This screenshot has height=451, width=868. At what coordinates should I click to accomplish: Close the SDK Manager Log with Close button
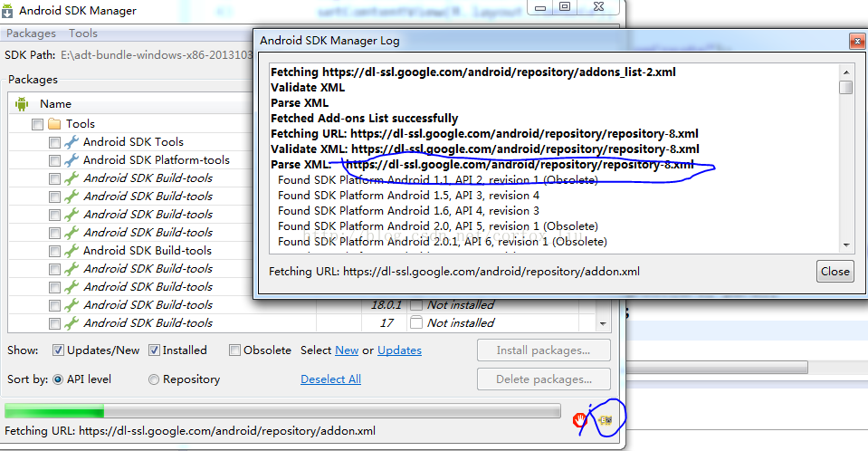[x=835, y=272]
